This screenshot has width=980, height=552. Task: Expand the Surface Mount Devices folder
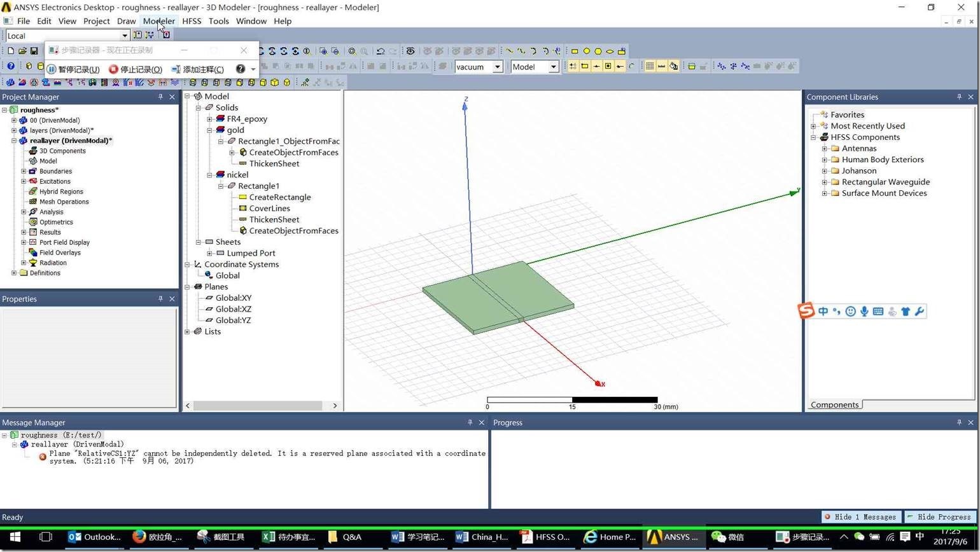[825, 193]
